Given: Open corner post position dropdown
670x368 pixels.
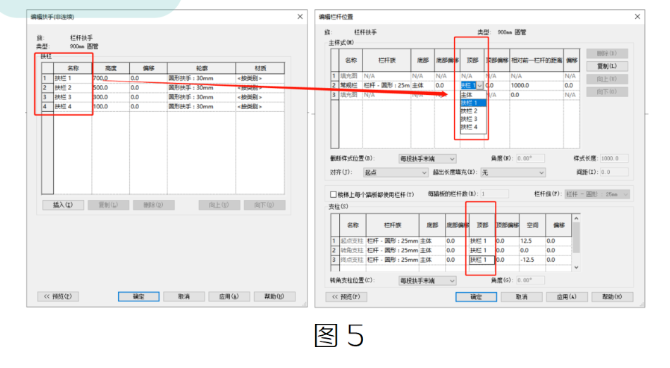Looking at the screenshot, I should tap(427, 281).
